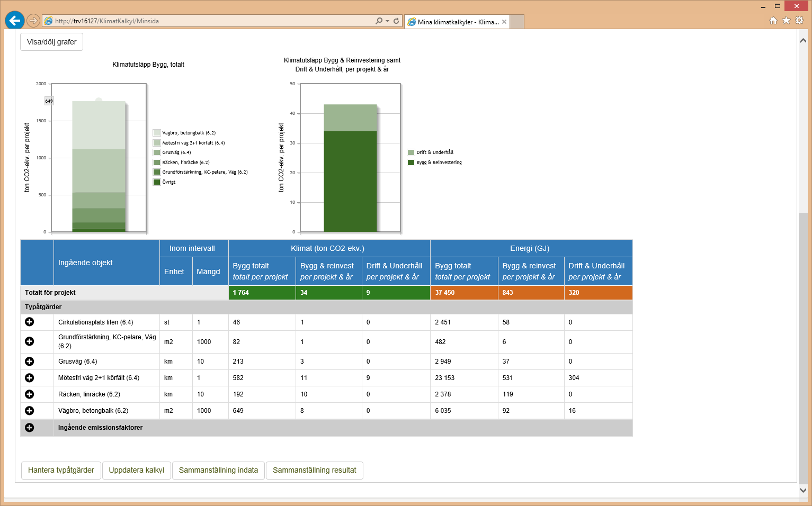
Task: Go back with the browser back arrow
Action: pyautogui.click(x=15, y=21)
